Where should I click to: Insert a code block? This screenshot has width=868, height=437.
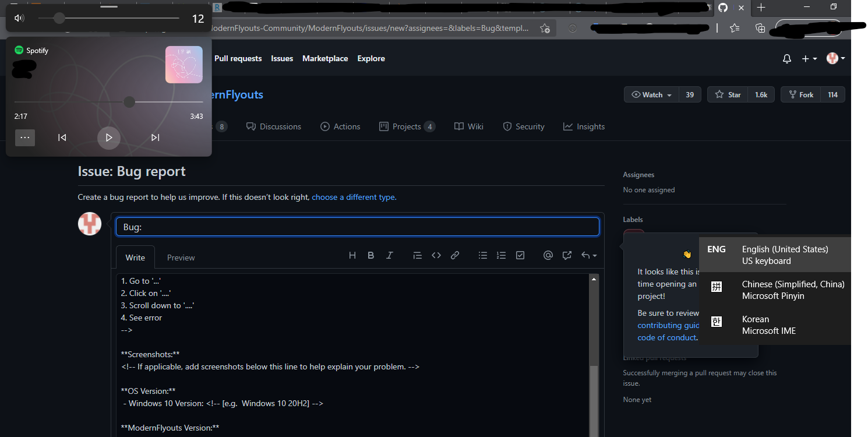click(436, 255)
